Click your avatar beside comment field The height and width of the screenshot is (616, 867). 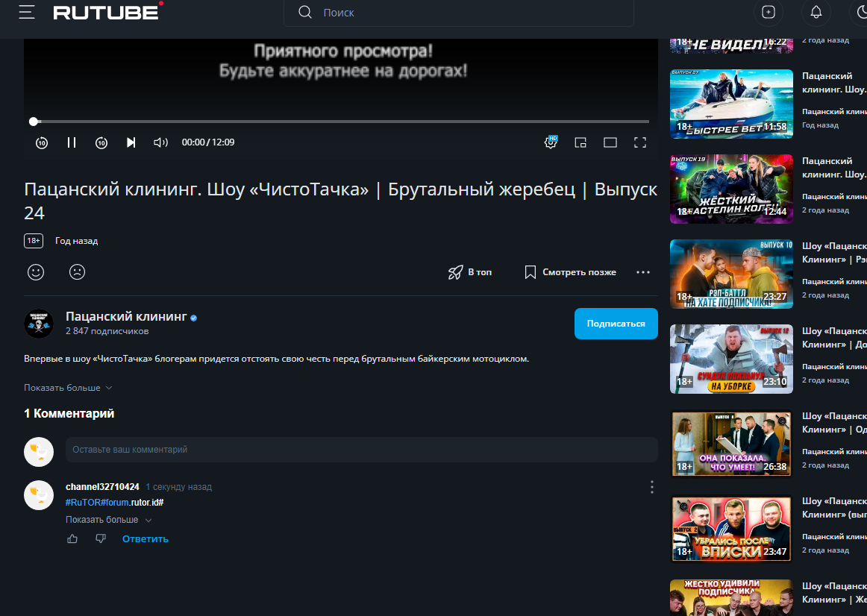click(x=39, y=451)
